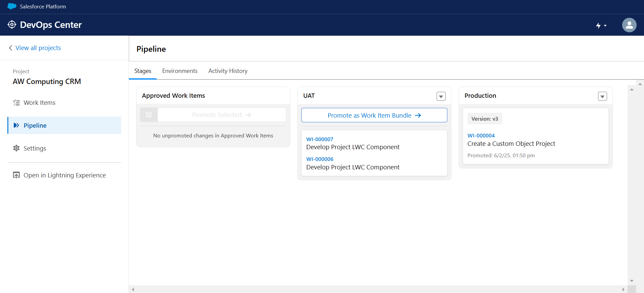Click Develop Project LWC Component under WI-000007

pyautogui.click(x=353, y=147)
